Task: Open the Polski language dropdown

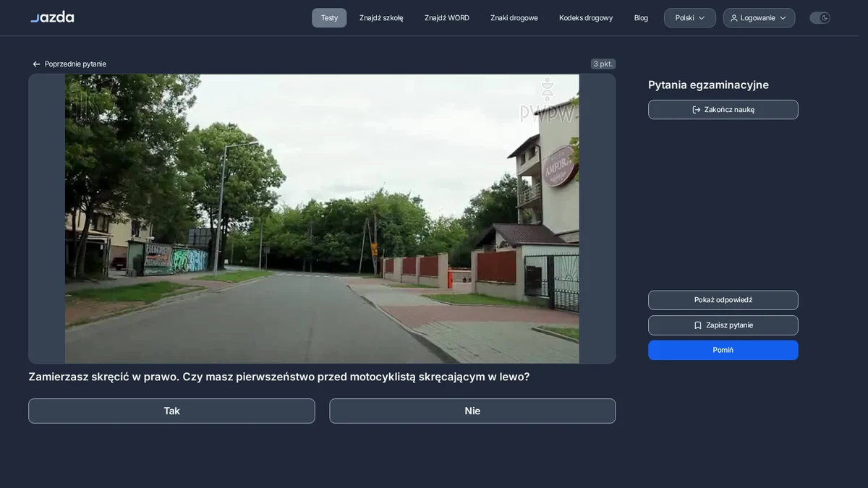Action: tap(690, 18)
